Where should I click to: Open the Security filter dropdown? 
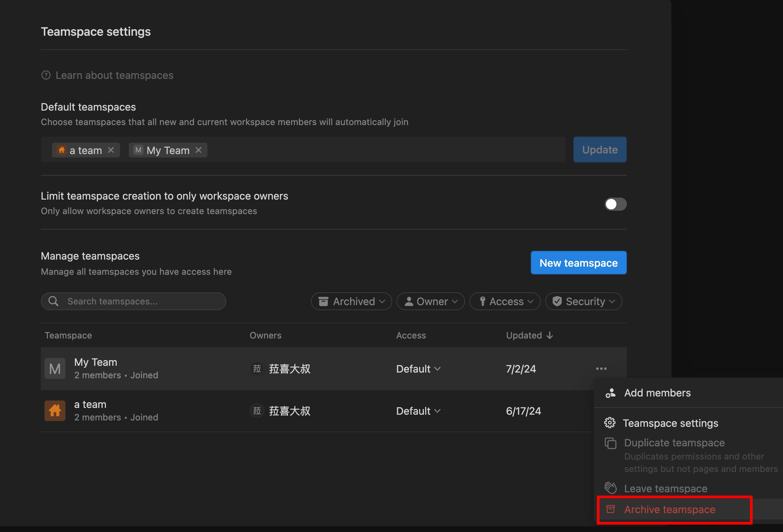click(584, 301)
